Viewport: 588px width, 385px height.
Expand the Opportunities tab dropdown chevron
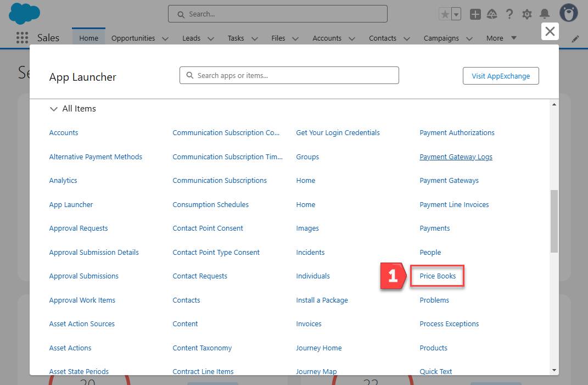165,38
